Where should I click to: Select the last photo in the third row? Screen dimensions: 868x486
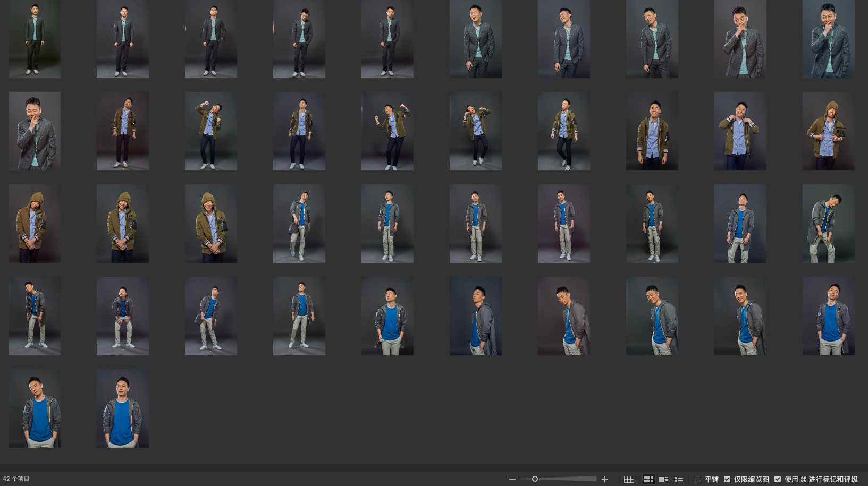(828, 224)
